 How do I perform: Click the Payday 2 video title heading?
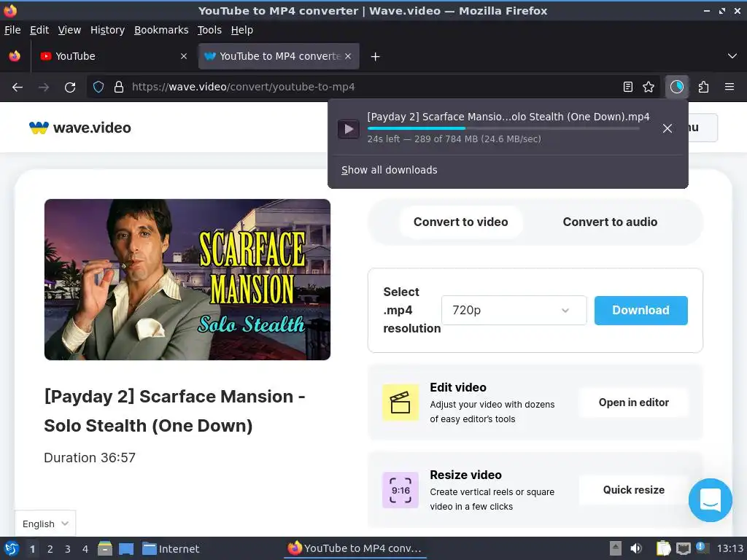click(x=174, y=411)
